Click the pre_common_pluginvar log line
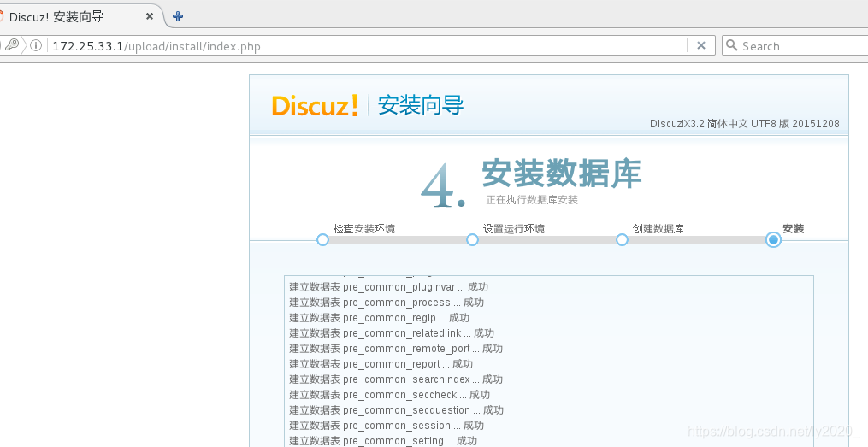This screenshot has height=447, width=868. click(388, 287)
